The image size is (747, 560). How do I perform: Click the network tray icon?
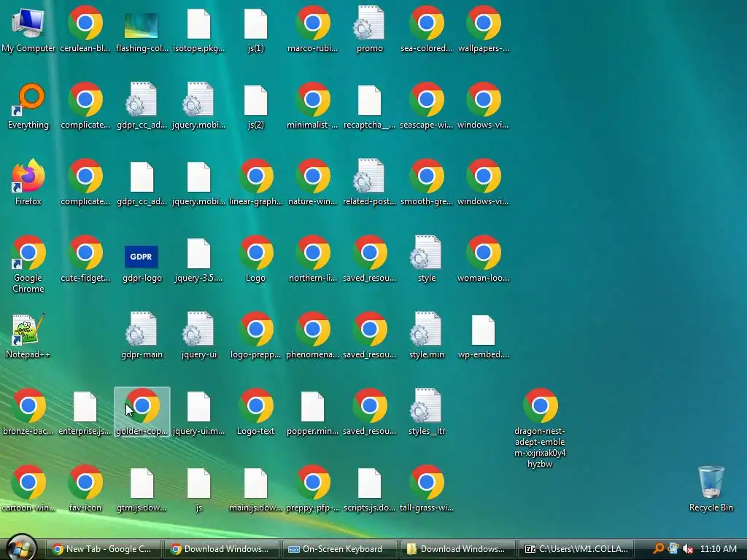pos(673,549)
